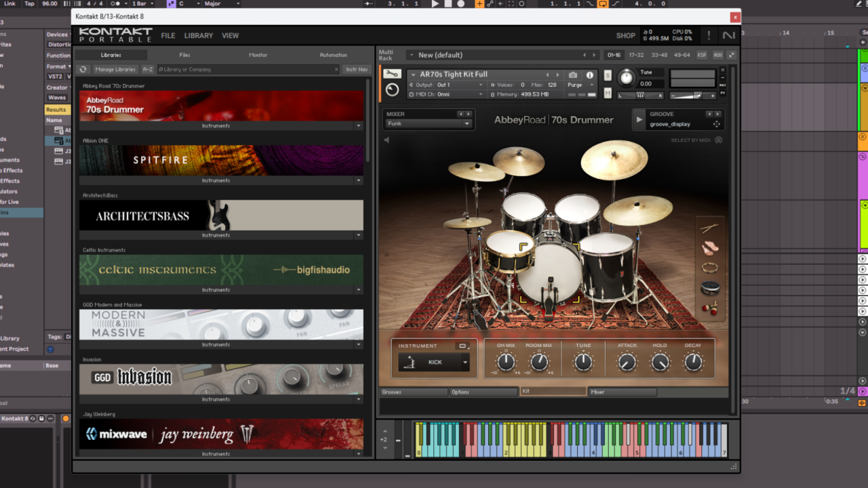Screen dimensions: 868x488
Task: Select previous instrument preset arrow
Action: pyautogui.click(x=548, y=75)
